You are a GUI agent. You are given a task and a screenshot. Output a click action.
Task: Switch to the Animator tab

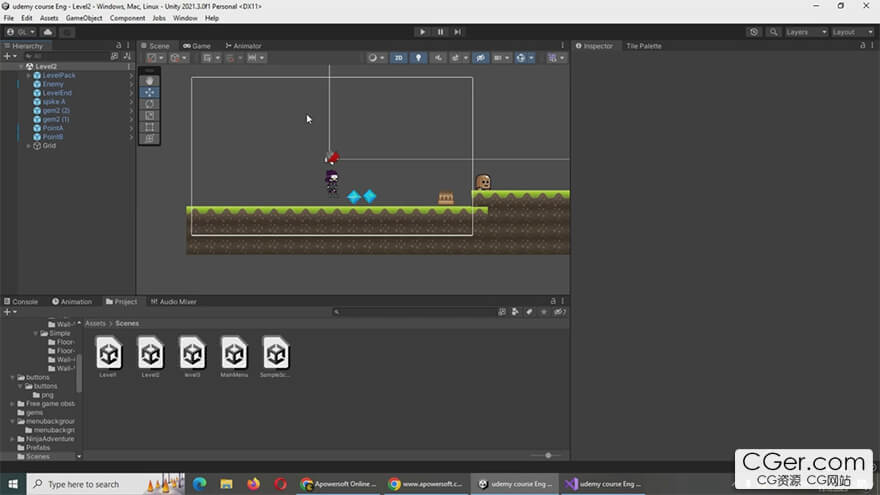pos(243,46)
